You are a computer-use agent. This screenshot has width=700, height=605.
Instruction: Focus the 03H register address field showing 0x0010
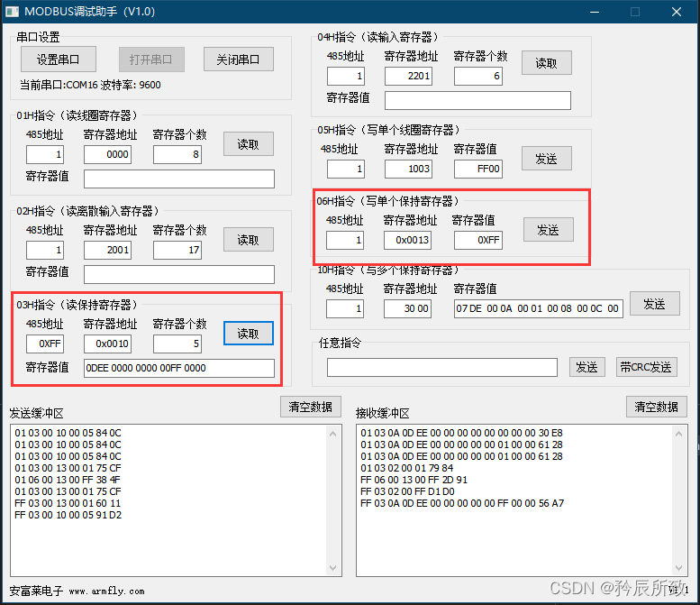(107, 344)
